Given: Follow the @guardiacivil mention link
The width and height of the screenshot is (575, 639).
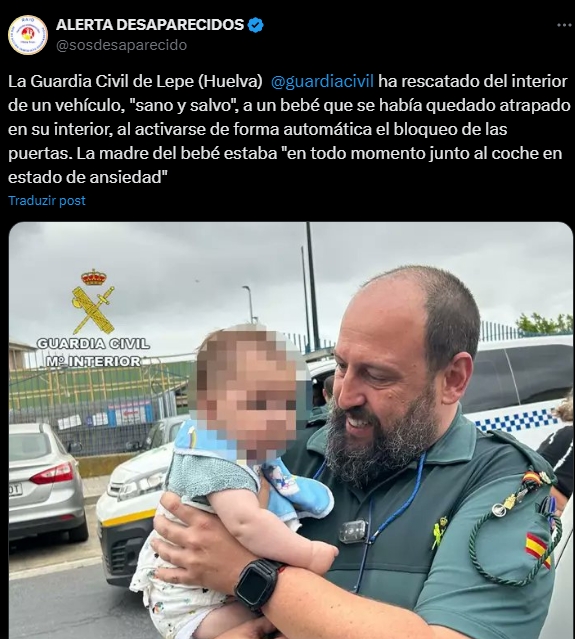Looking at the screenshot, I should (x=322, y=82).
